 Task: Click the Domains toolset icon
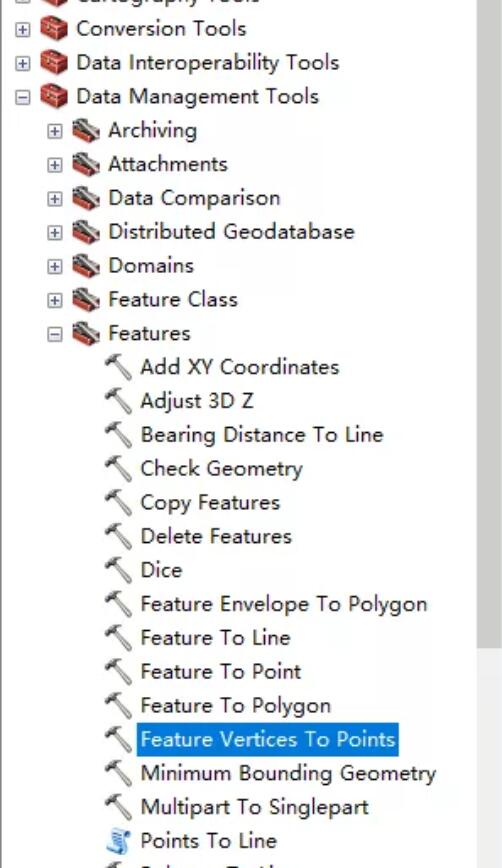coord(86,266)
